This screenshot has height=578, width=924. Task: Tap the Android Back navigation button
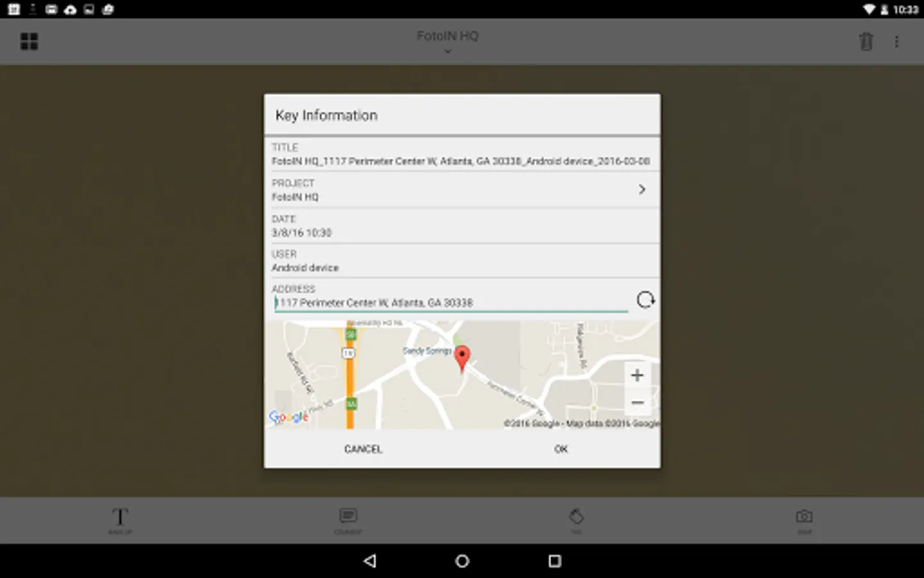click(x=370, y=561)
